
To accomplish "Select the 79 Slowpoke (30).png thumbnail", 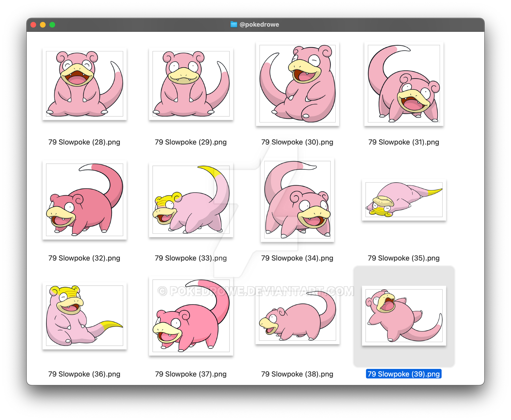I will [x=298, y=84].
